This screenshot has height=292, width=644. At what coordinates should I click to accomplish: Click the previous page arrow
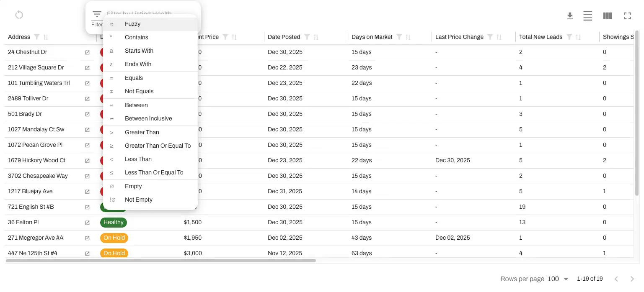[x=616, y=279]
